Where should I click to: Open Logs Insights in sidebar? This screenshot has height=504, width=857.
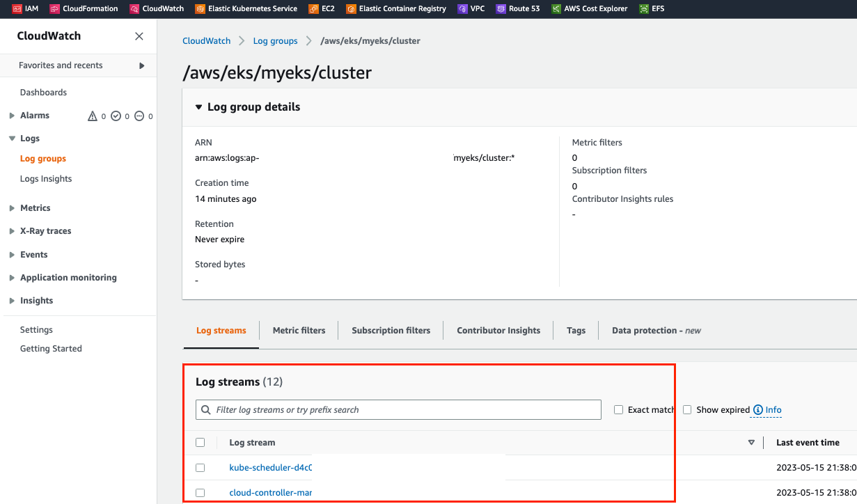[46, 179]
